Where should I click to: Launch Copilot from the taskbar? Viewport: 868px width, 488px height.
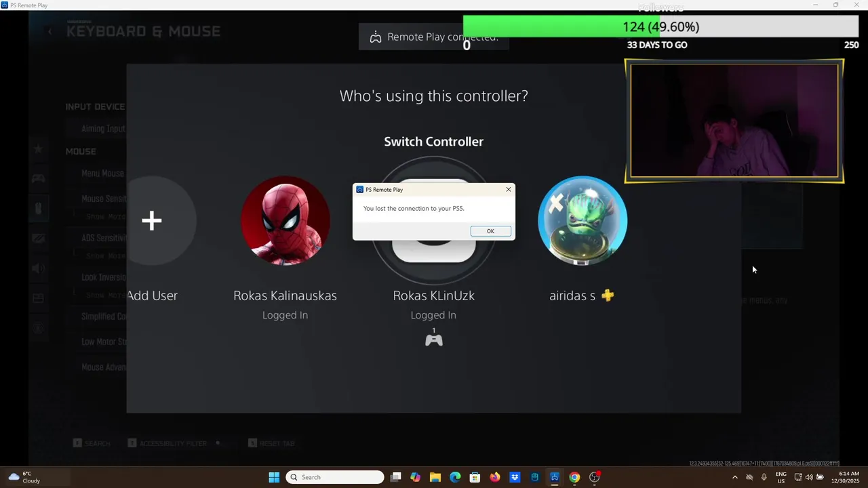(x=416, y=477)
